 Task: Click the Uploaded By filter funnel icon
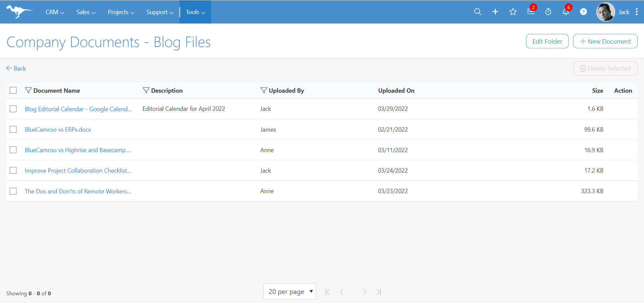pos(264,90)
